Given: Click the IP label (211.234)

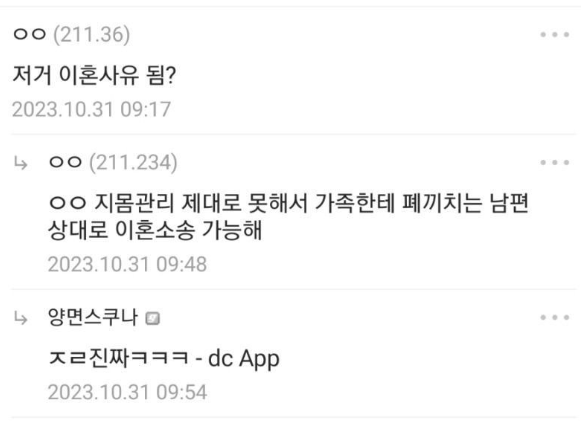Looking at the screenshot, I should pyautogui.click(x=133, y=162).
